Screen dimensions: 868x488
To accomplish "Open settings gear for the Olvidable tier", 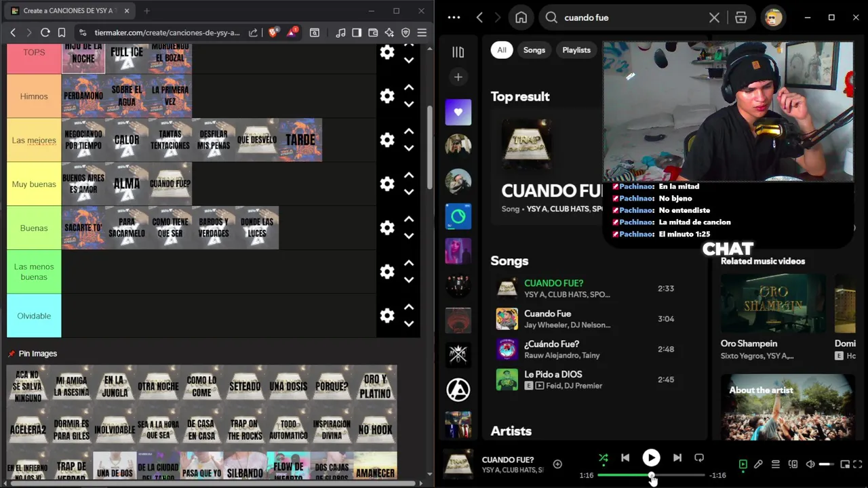I will point(387,316).
